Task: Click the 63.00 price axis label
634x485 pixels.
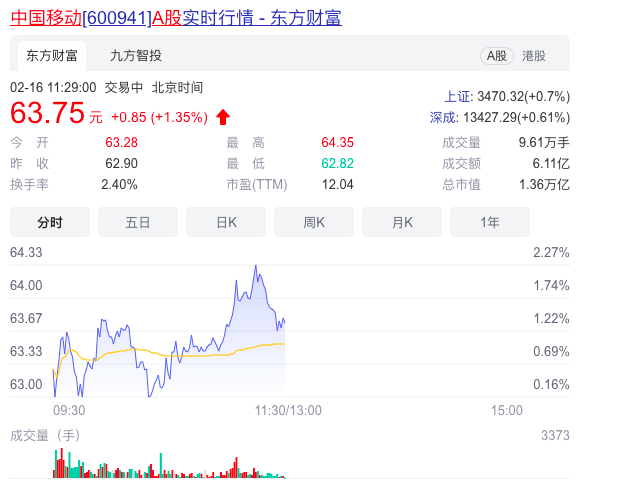Action: click(26, 384)
